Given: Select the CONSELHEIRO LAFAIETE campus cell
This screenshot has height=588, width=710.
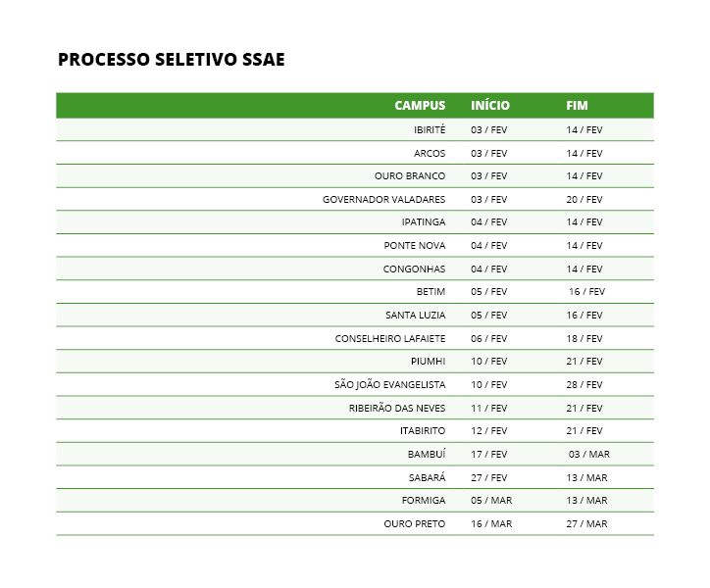Looking at the screenshot, I should (x=390, y=338).
